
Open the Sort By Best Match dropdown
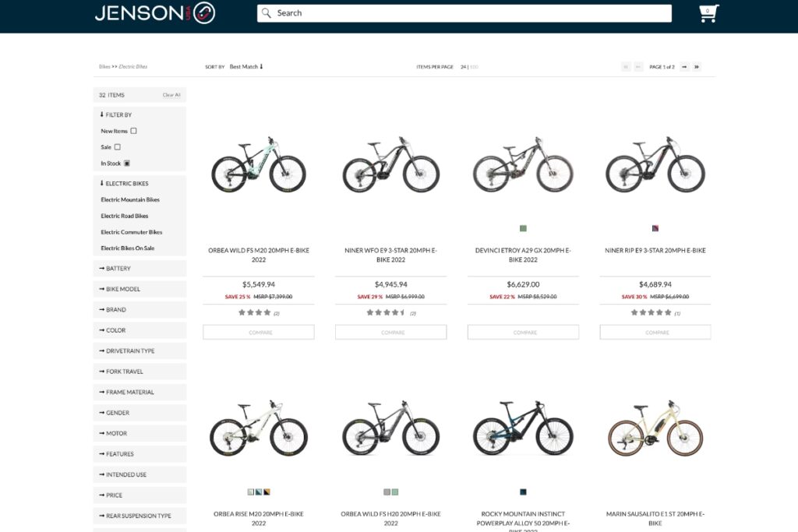[245, 67]
